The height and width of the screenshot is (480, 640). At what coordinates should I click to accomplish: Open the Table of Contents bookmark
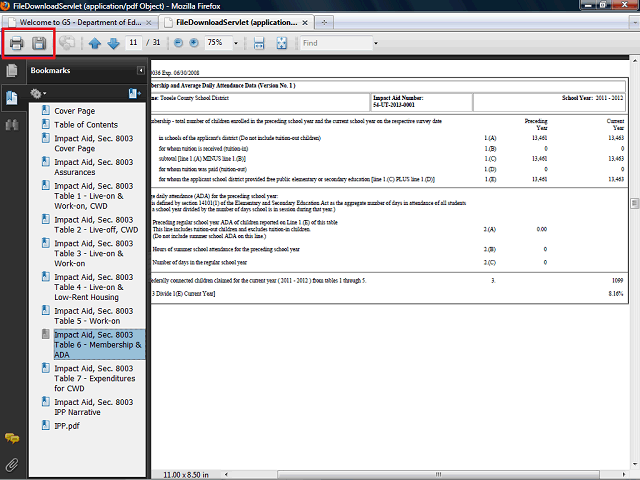pos(85,125)
